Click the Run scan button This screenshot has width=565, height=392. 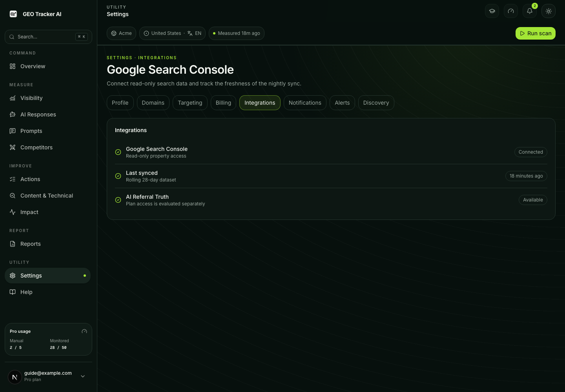click(x=536, y=33)
